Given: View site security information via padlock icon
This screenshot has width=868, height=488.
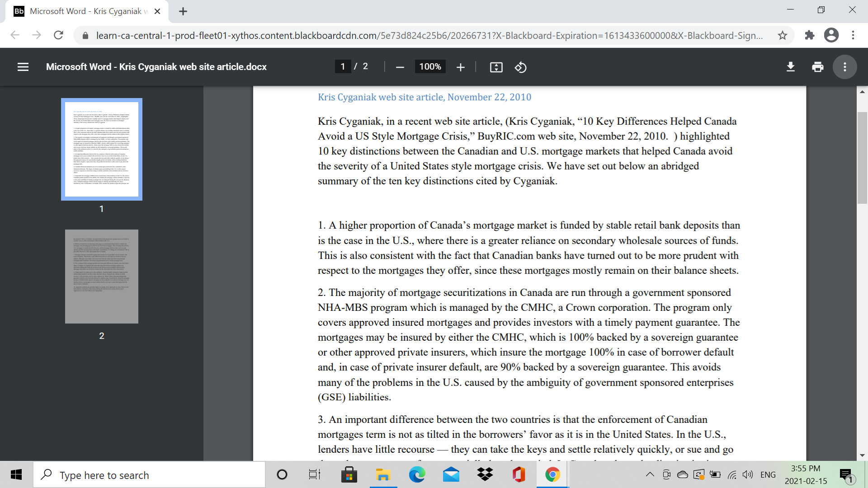Looking at the screenshot, I should coord(85,35).
